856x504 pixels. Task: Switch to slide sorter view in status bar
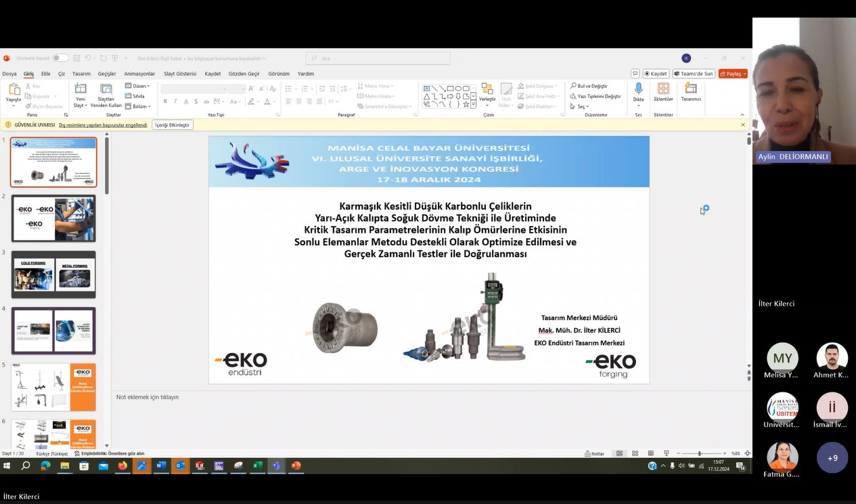(x=635, y=453)
